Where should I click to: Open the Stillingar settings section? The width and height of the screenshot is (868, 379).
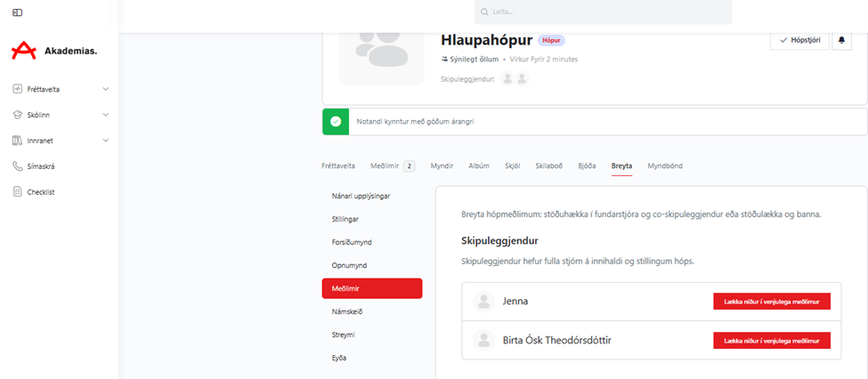click(x=345, y=218)
